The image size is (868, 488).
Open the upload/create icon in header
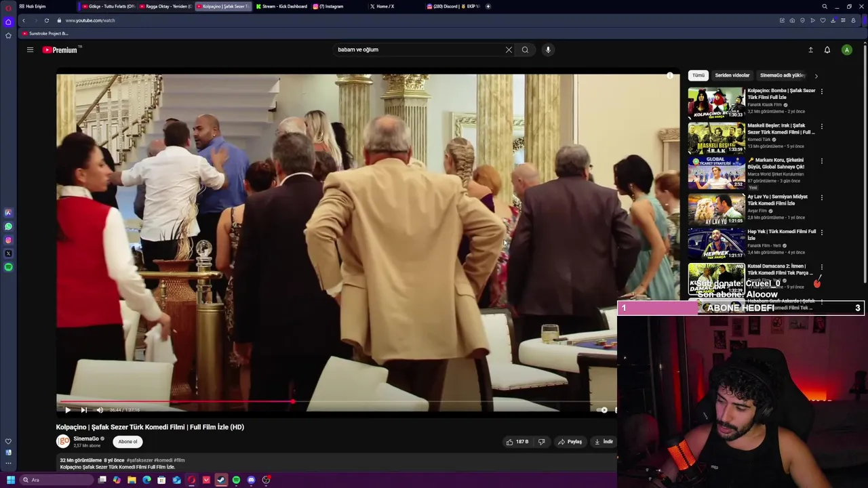[x=810, y=49]
